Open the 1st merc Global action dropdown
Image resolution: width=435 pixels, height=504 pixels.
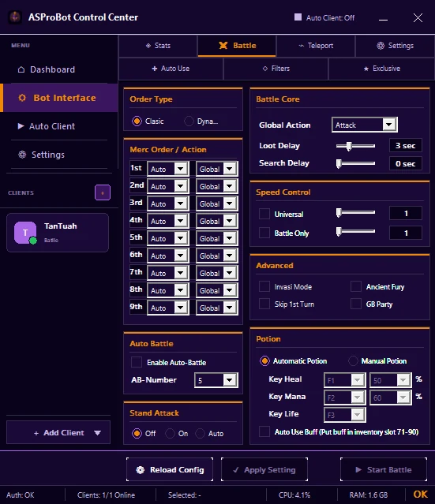217,169
